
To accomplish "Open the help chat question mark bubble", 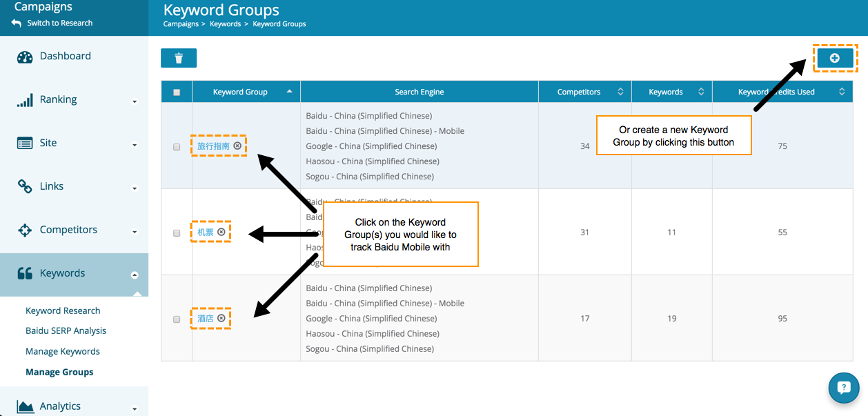I will point(843,388).
